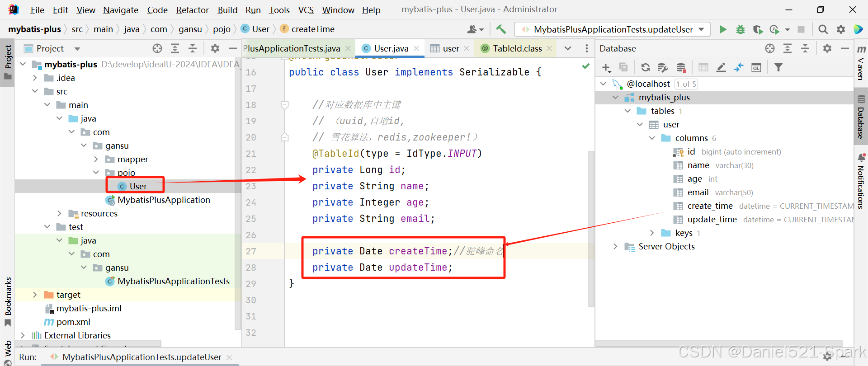The image size is (868, 366).
Task: Jump to source icon in Database toolbar
Action: pos(739,68)
